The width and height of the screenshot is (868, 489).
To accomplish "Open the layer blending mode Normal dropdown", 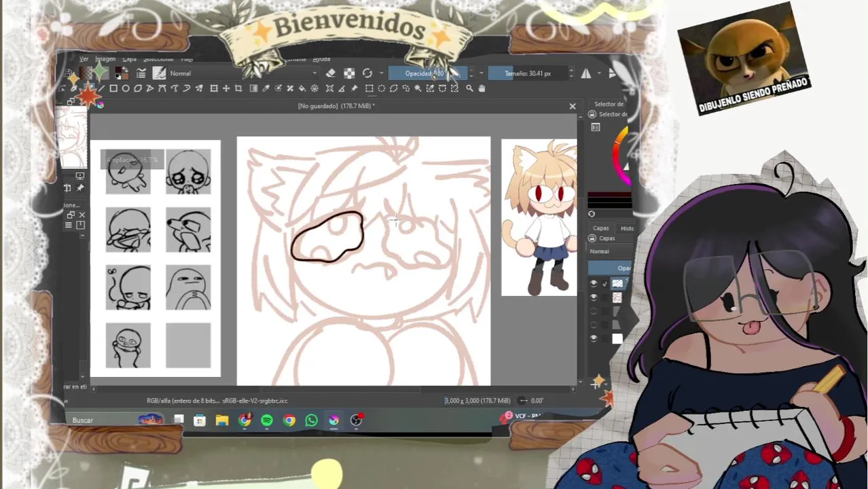I will (x=610, y=251).
